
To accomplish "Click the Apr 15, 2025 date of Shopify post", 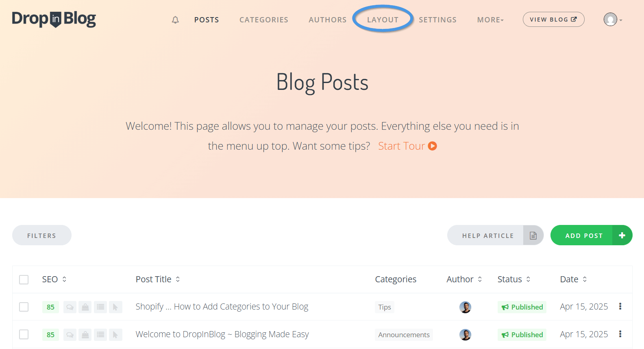I will 584,307.
